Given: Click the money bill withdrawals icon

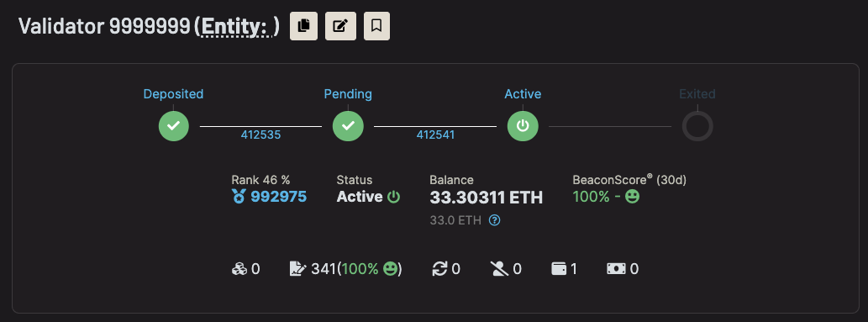Looking at the screenshot, I should coord(616,269).
